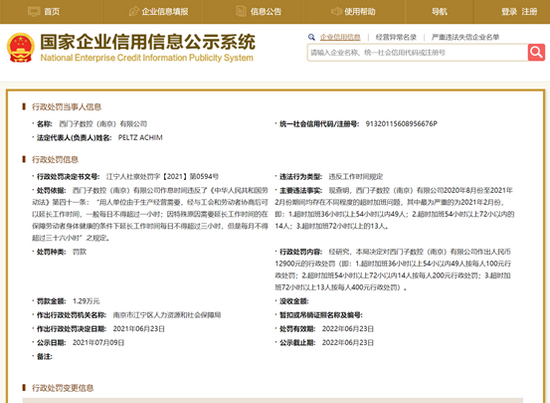Select the 经营异常名录 search tab
This screenshot has height=403, width=550.
(396, 37)
